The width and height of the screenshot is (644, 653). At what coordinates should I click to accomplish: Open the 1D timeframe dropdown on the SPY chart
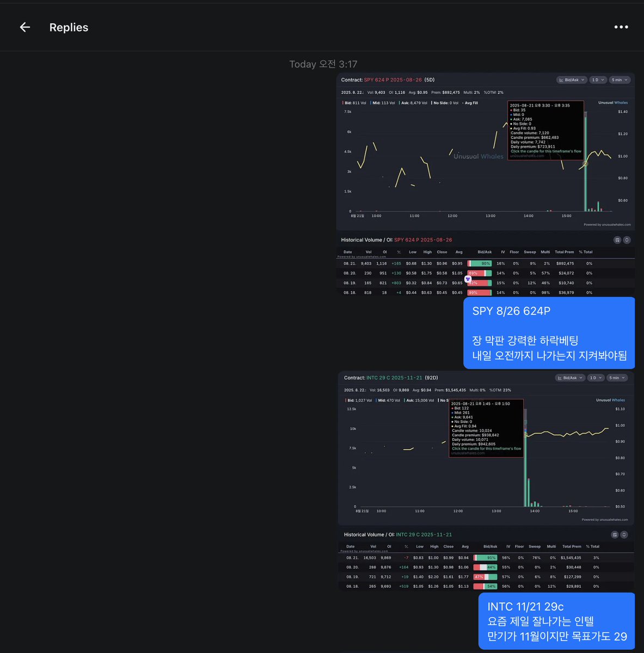(x=597, y=79)
